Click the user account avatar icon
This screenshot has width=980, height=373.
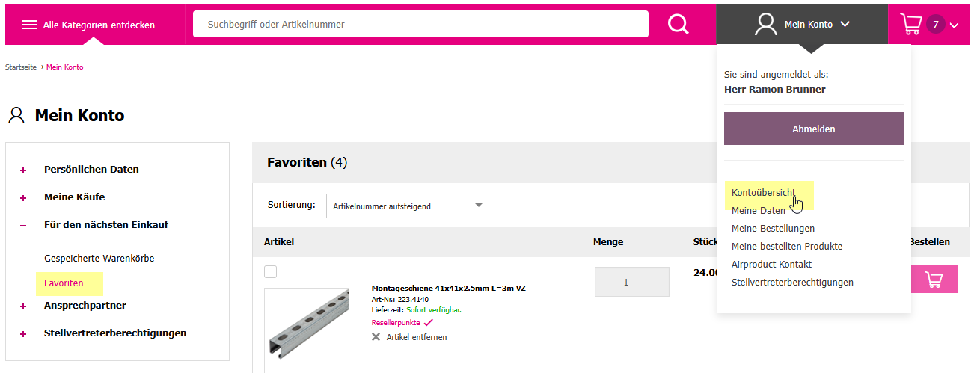click(x=765, y=25)
